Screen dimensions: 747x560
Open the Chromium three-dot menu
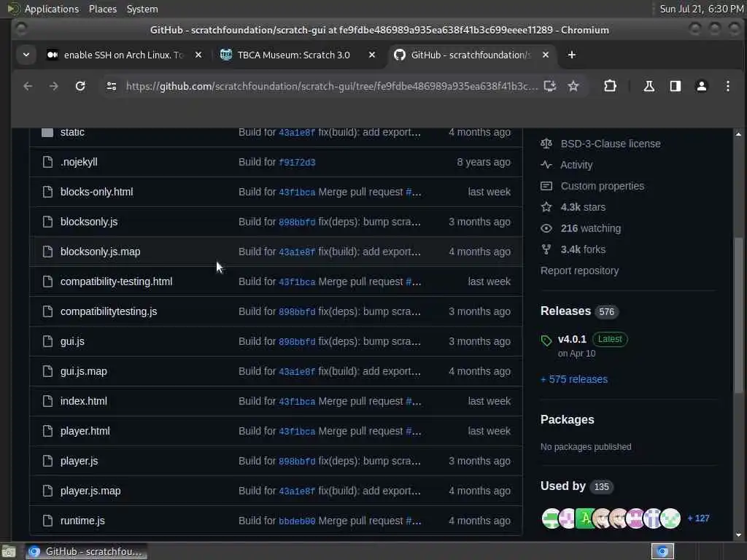[727, 86]
